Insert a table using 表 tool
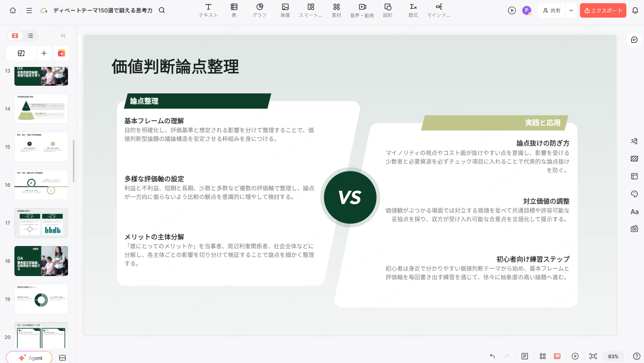Image resolution: width=644 pixels, height=363 pixels. (x=234, y=10)
